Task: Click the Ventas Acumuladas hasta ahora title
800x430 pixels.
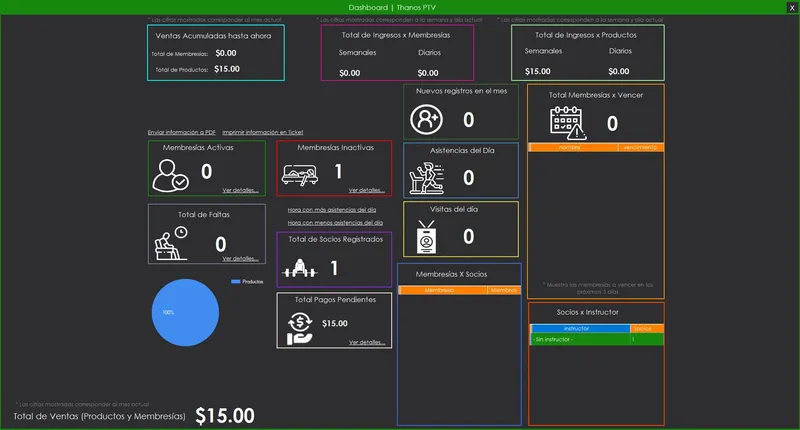Action: (213, 36)
